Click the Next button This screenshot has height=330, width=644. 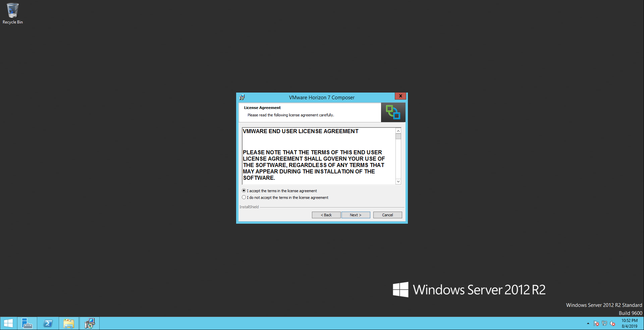(x=356, y=215)
